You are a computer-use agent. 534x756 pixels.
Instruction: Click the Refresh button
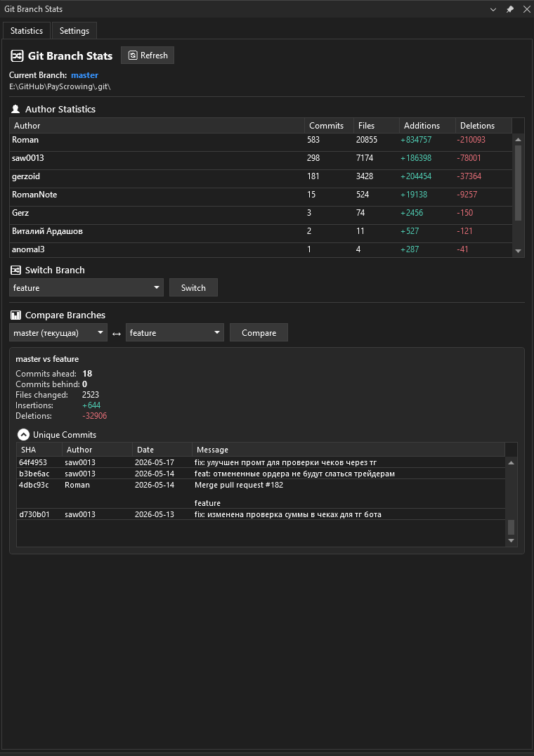pos(148,56)
